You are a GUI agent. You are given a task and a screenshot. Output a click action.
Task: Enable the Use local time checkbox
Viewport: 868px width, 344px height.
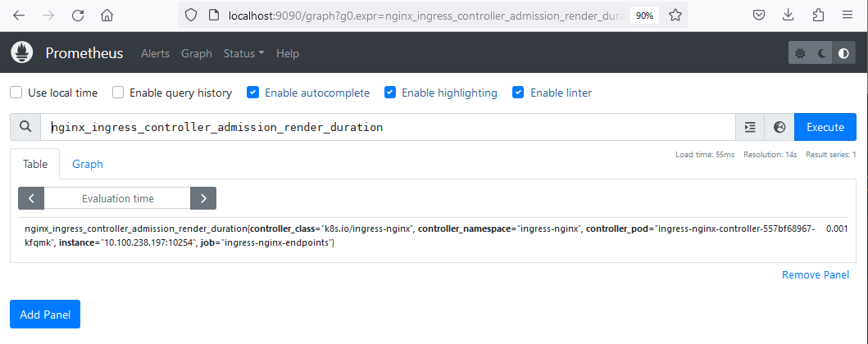tap(15, 93)
